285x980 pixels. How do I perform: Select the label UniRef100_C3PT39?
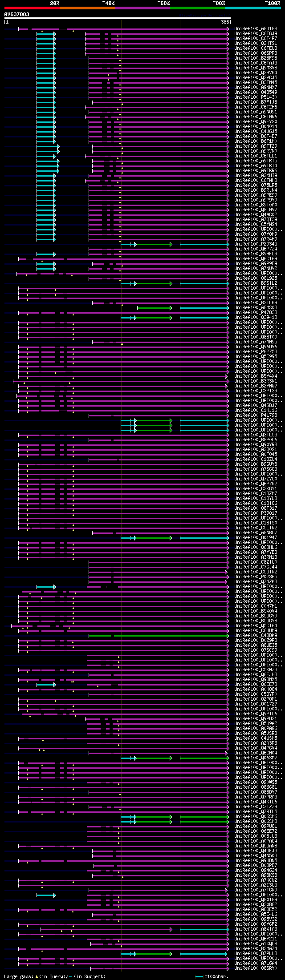[256, 391]
